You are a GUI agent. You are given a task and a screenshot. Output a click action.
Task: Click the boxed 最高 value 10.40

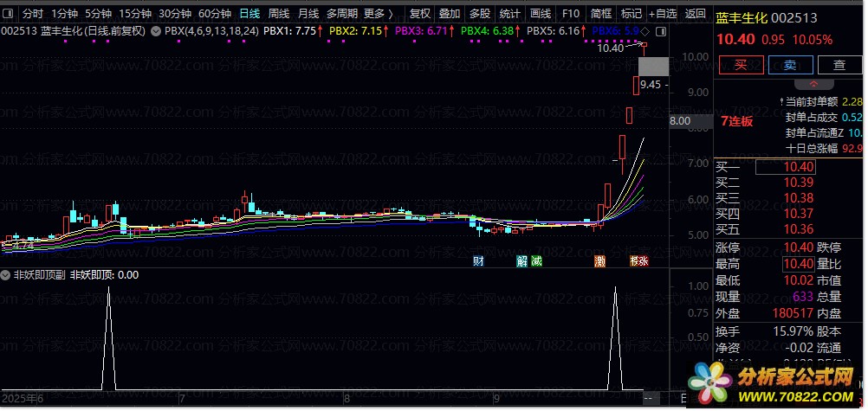pyautogui.click(x=798, y=264)
